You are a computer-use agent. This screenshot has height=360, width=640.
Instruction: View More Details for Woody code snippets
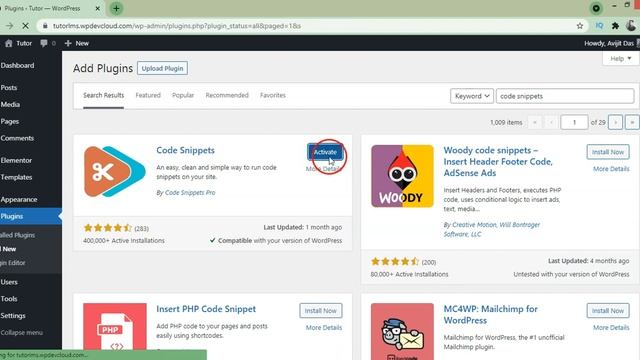(x=611, y=169)
